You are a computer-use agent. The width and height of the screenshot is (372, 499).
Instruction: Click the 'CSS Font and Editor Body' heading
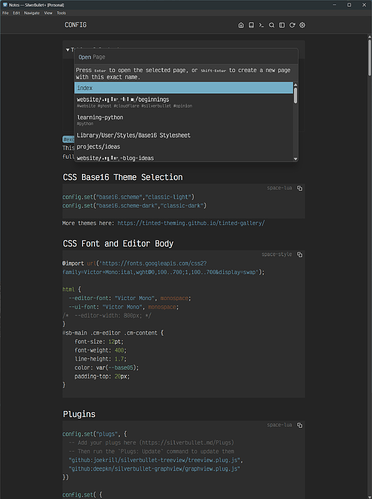pos(118,244)
